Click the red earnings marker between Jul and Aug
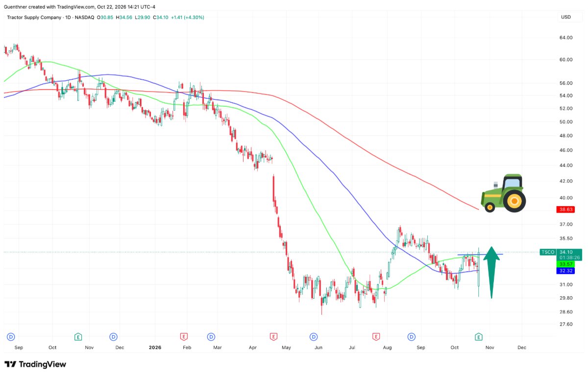The width and height of the screenshot is (588, 376). click(376, 336)
